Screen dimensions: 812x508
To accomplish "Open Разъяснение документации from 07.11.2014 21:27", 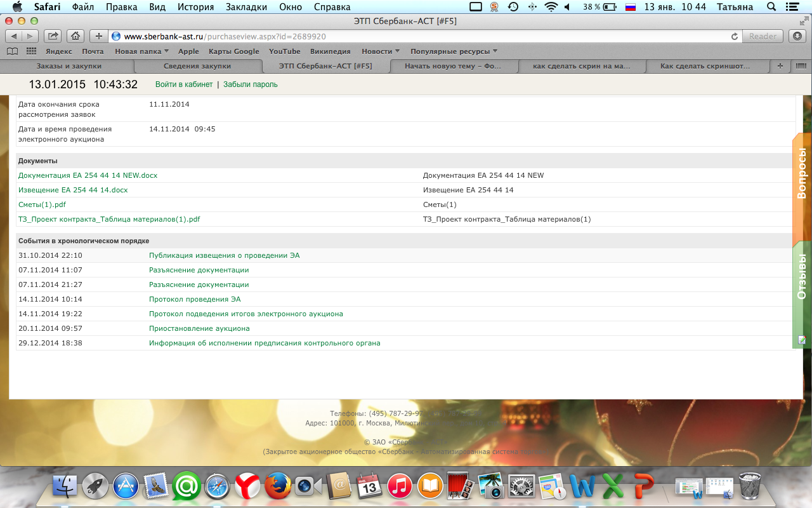I will point(199,284).
